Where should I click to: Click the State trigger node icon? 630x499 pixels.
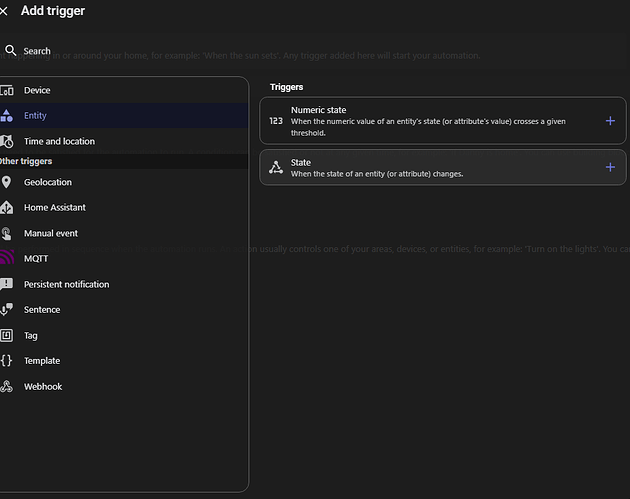276,167
